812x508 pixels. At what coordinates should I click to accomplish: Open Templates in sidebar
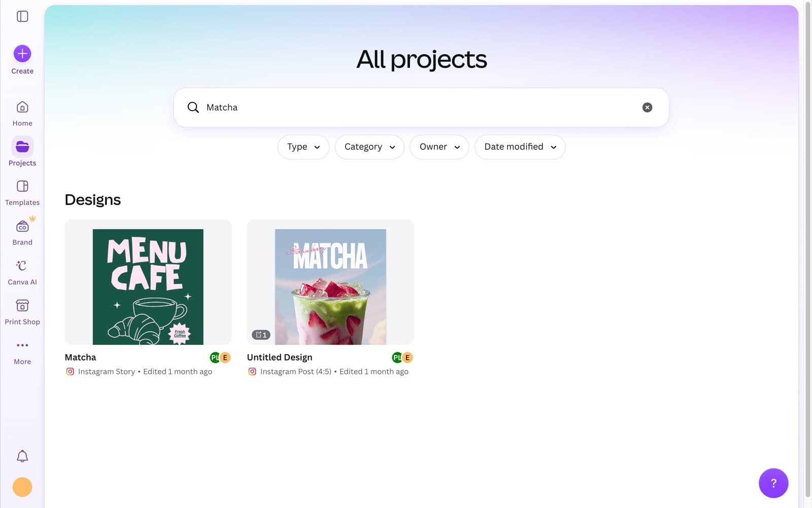[22, 193]
